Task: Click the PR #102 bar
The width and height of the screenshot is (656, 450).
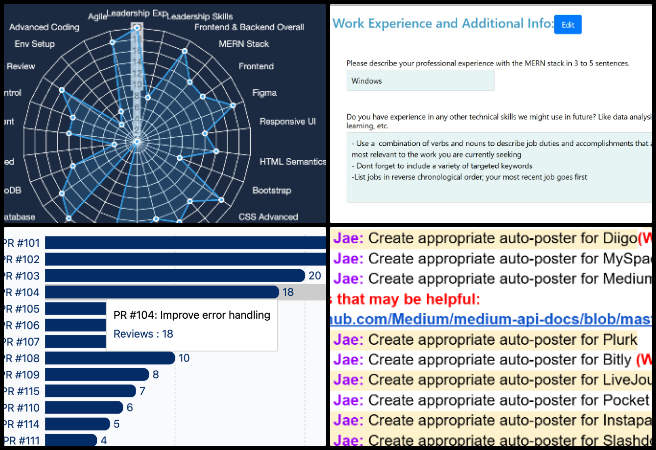Action: pyautogui.click(x=185, y=259)
